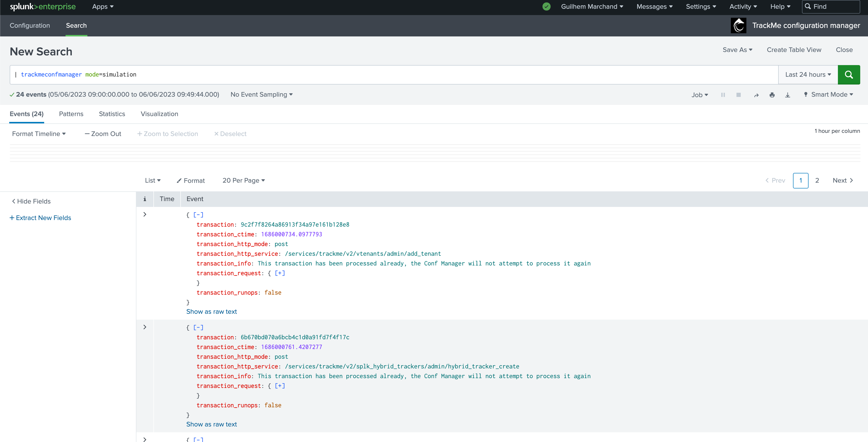
Task: Switch to the Configuration nav tab
Action: coord(30,26)
